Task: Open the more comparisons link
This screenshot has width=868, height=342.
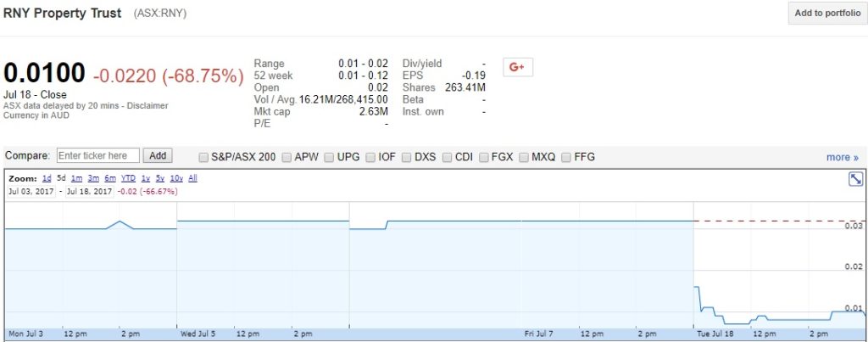Action: pos(843,157)
